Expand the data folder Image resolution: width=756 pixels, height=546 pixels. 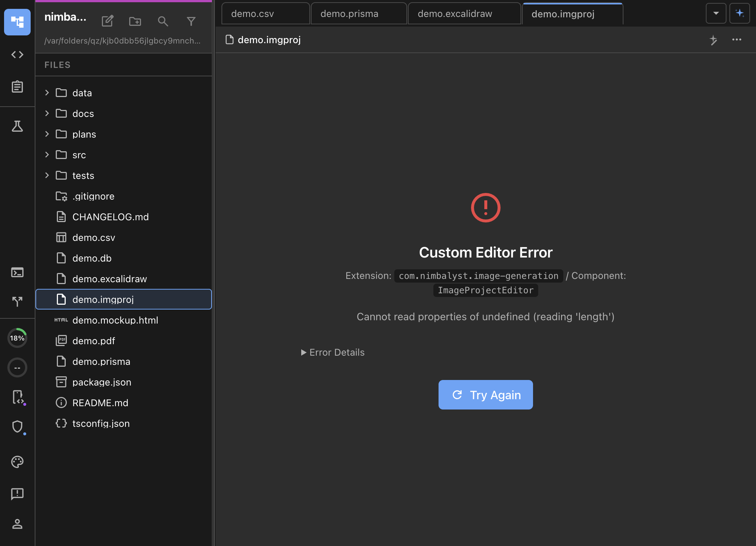tap(47, 93)
